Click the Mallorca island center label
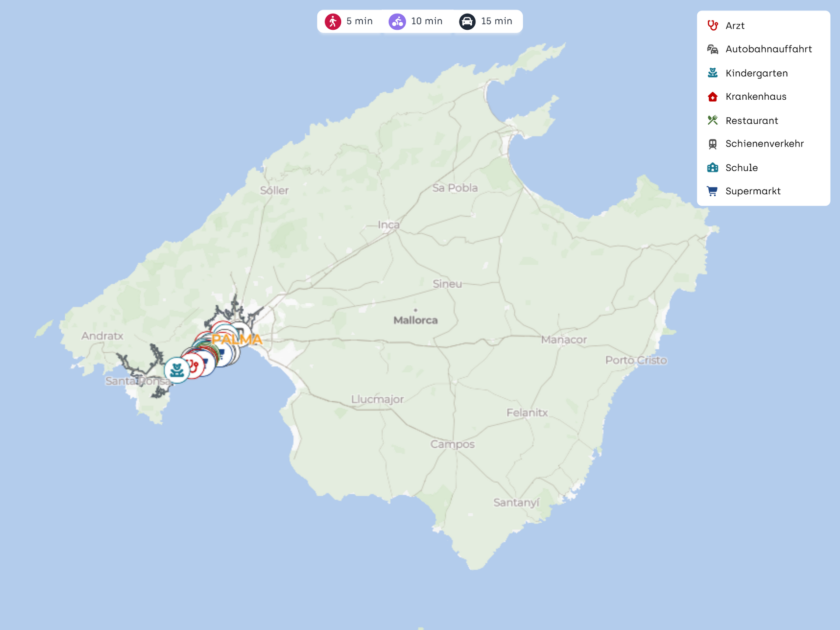 (x=415, y=320)
